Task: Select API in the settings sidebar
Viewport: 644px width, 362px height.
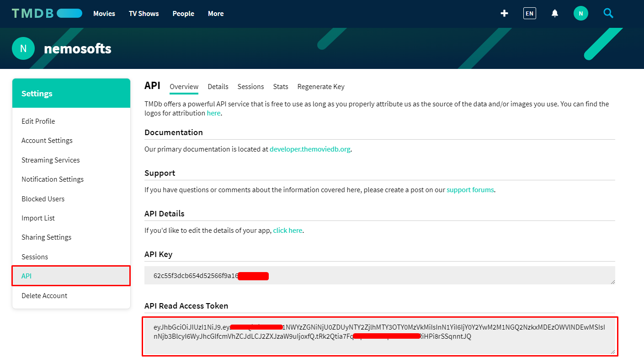Action: pyautogui.click(x=71, y=276)
